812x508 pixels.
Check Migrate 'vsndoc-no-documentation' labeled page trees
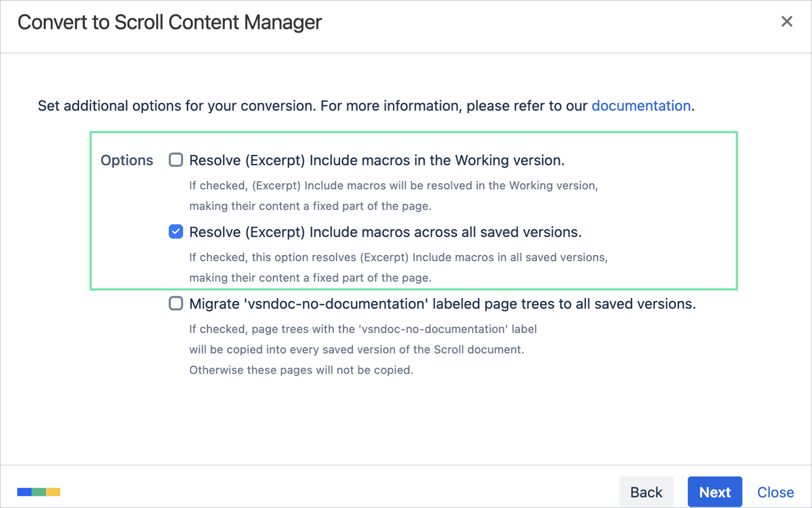point(176,304)
